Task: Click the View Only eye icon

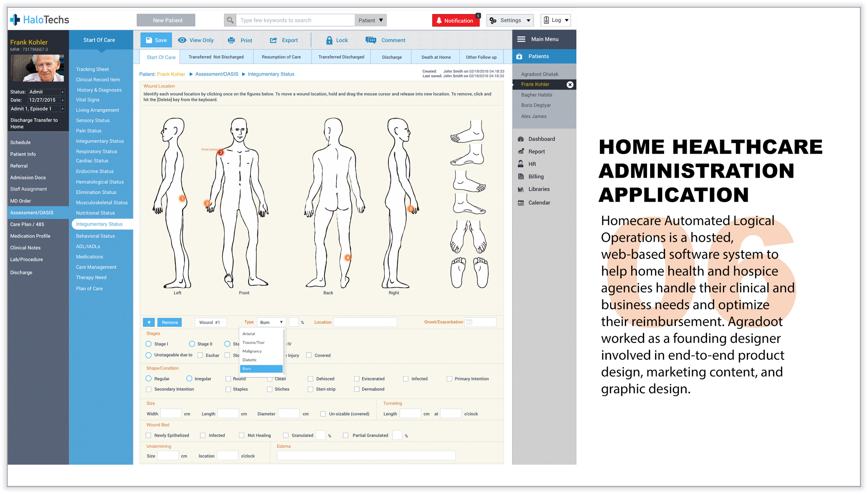Action: [182, 40]
